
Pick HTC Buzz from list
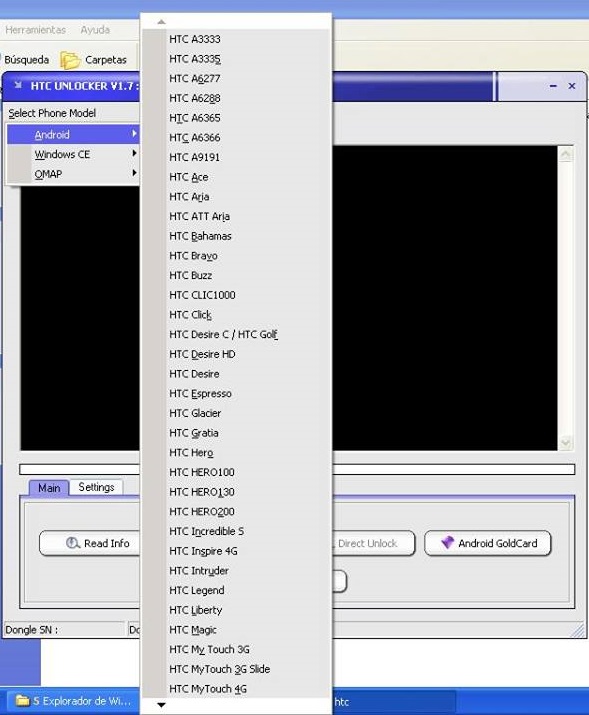coord(236,275)
